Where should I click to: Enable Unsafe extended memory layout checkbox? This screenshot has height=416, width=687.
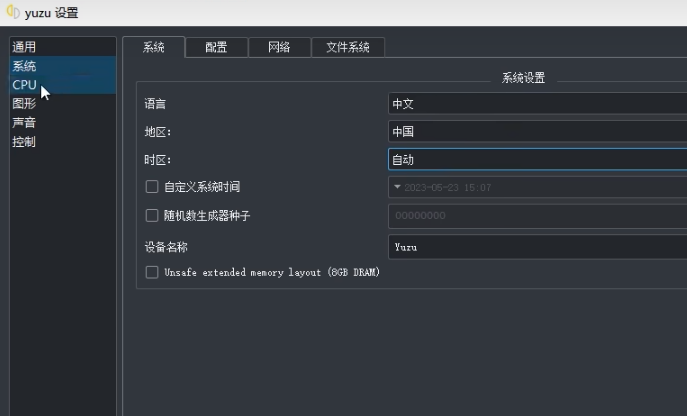[x=152, y=272]
